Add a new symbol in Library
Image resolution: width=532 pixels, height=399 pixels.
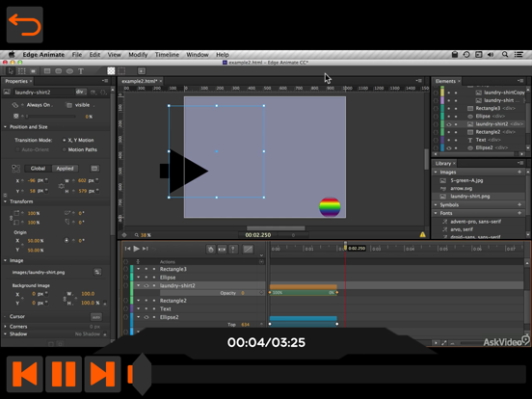click(519, 204)
